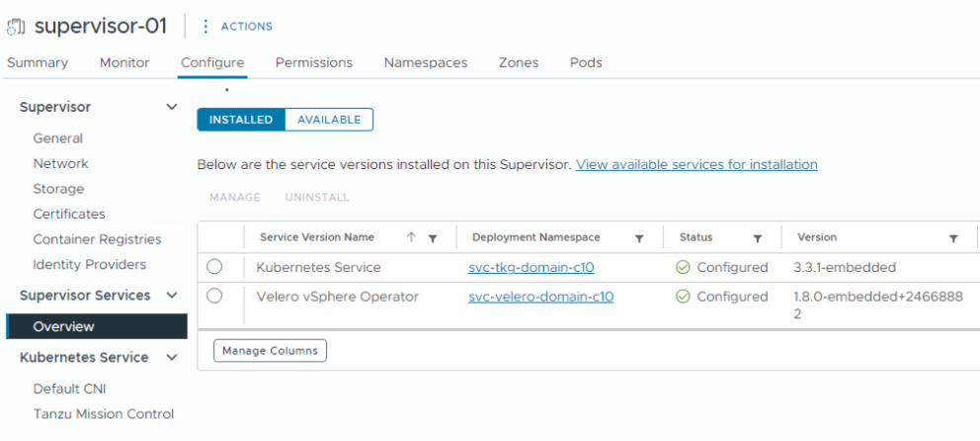980x441 pixels.
Task: Click the Status column filter icon
Action: (x=758, y=238)
